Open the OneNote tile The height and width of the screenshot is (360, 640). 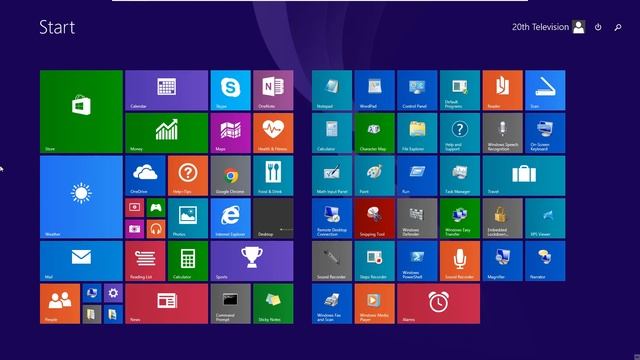[x=273, y=90]
